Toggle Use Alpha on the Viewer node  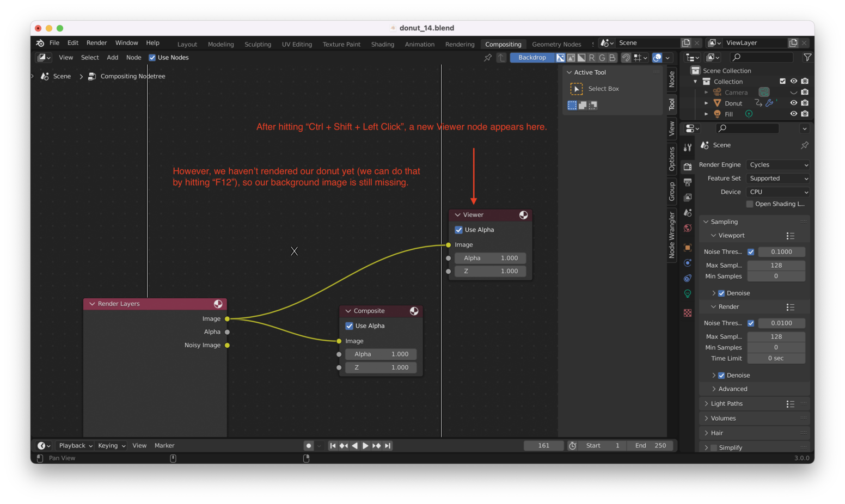[x=459, y=230]
